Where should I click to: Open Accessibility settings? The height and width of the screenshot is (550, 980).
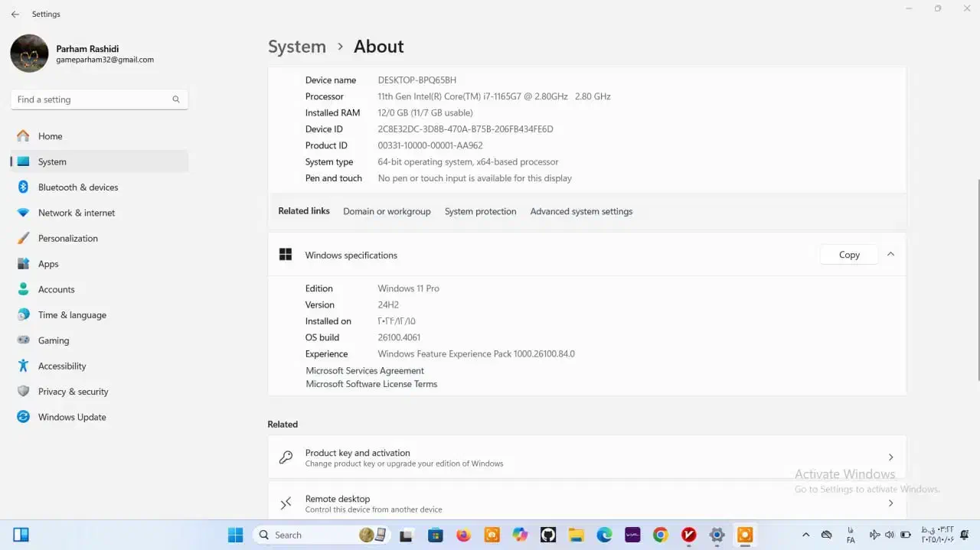pyautogui.click(x=61, y=366)
